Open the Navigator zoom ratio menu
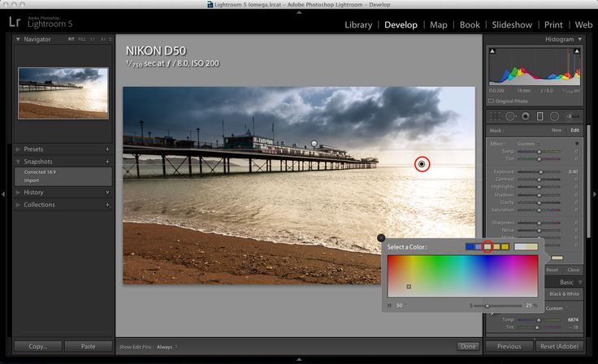 pos(110,39)
